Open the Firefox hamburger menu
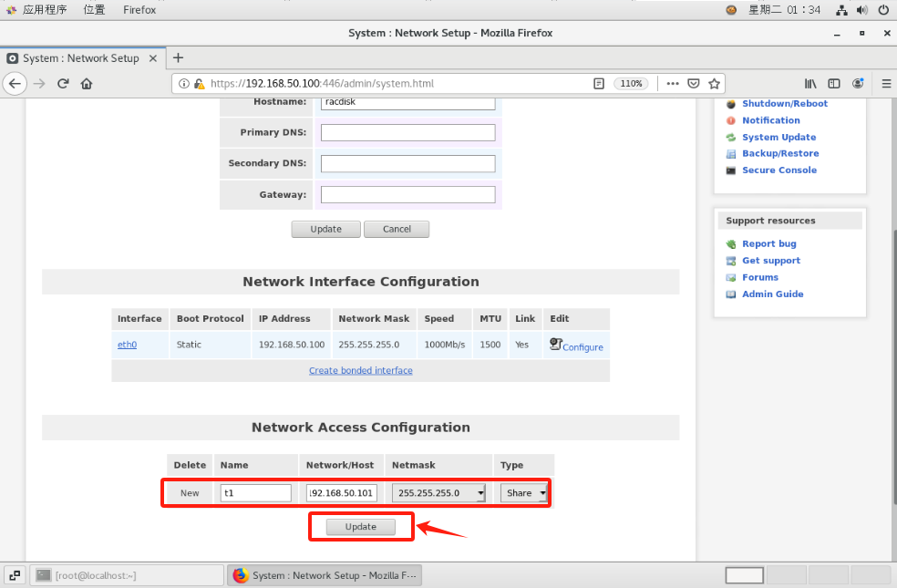 click(886, 84)
